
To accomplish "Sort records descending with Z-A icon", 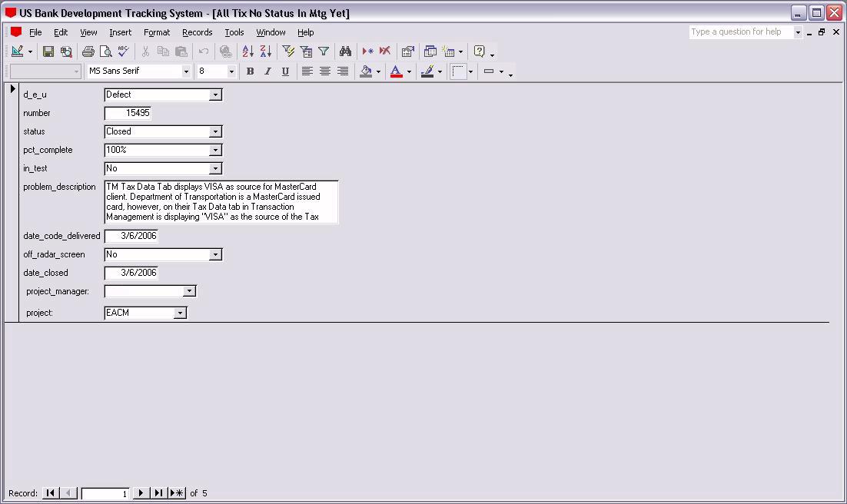I will (265, 51).
